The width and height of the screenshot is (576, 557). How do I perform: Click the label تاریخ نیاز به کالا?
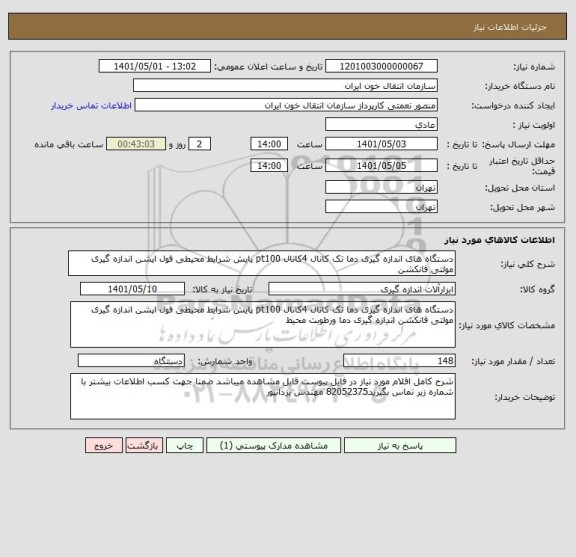pyautogui.click(x=222, y=290)
